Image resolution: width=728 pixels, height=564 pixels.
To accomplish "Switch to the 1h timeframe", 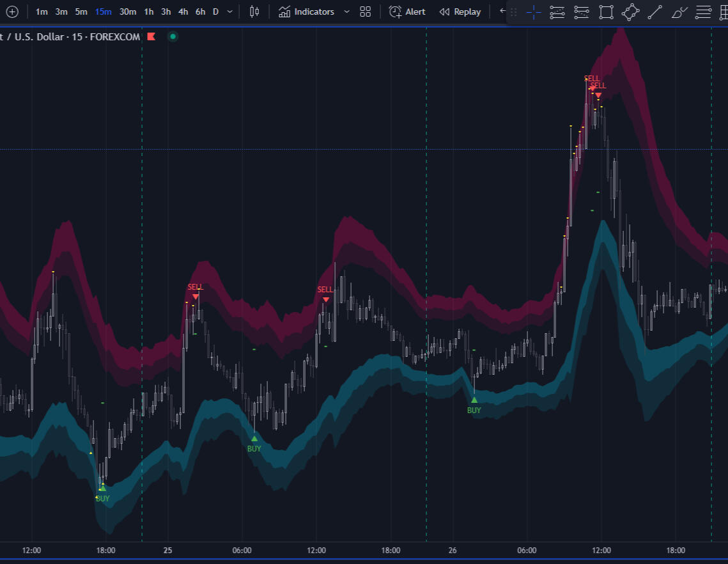I will [148, 12].
